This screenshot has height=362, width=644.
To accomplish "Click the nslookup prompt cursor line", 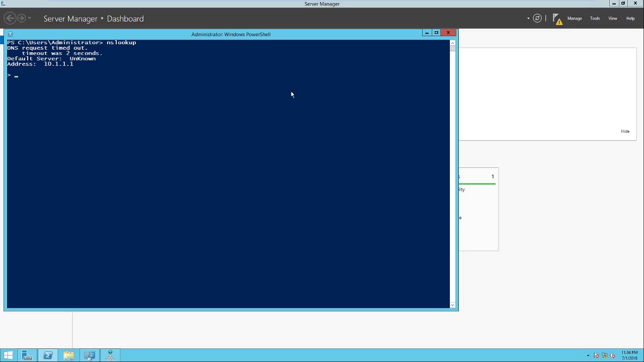I will (x=13, y=75).
